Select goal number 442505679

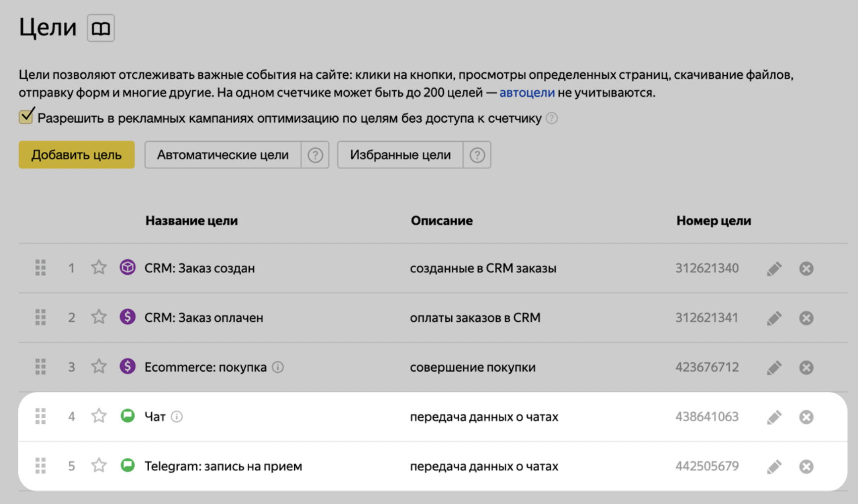point(706,466)
